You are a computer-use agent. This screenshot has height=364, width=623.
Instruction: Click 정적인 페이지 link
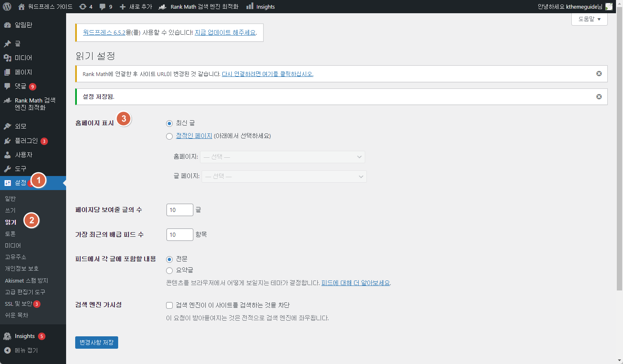194,136
